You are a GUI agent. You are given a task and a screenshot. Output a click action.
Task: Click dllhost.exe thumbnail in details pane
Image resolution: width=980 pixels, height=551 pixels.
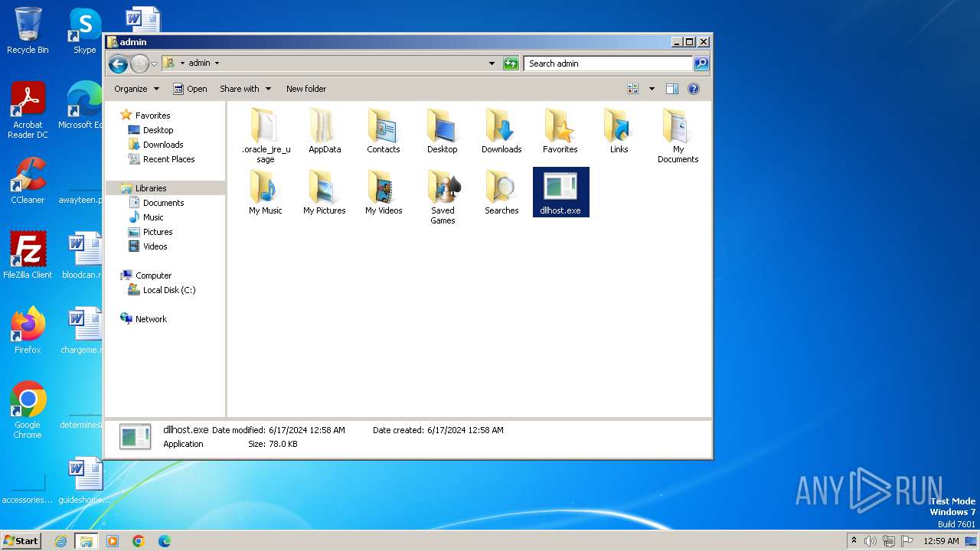point(136,436)
